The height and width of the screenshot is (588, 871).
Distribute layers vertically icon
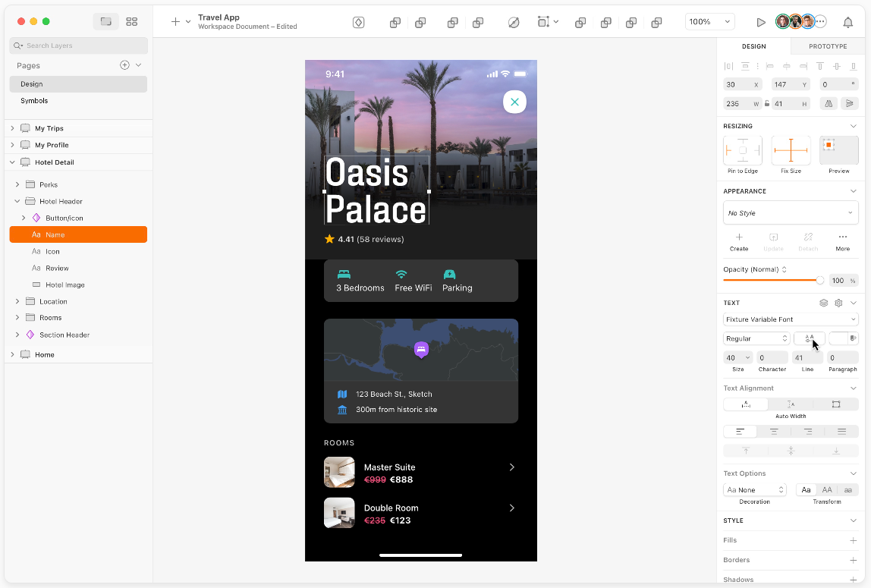(x=746, y=66)
